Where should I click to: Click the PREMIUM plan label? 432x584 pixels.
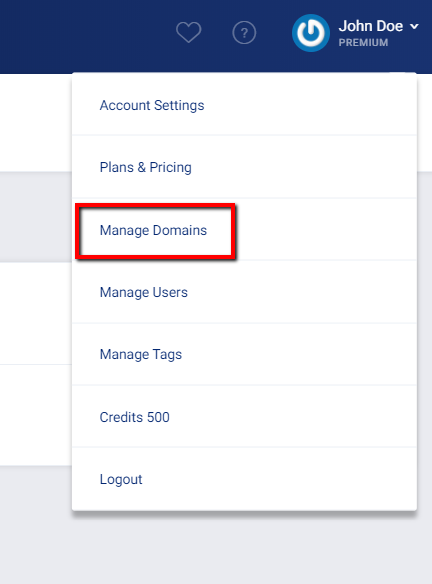click(x=363, y=43)
